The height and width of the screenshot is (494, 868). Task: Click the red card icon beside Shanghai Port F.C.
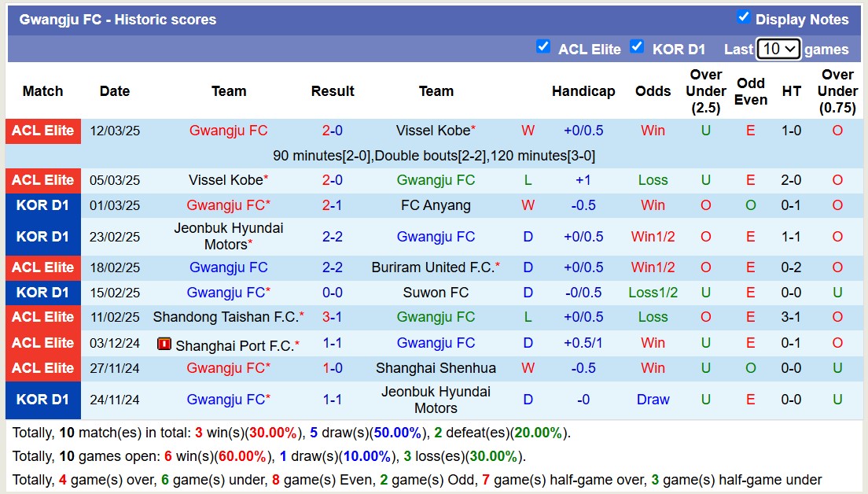pos(166,343)
